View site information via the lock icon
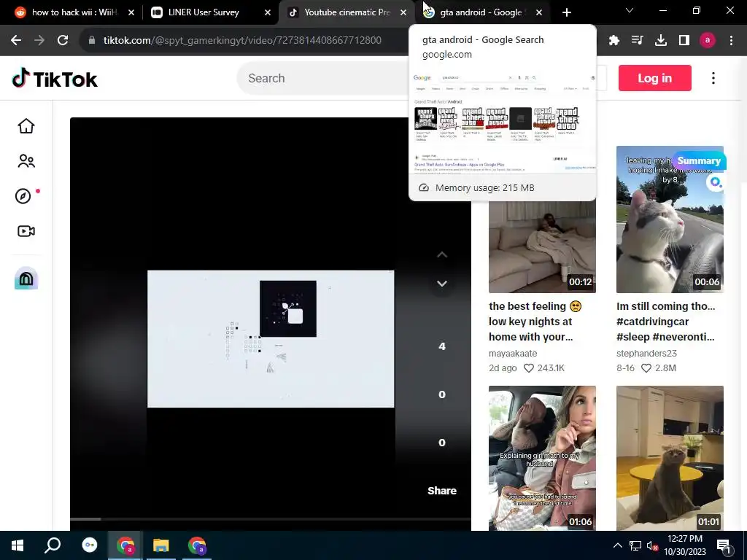Image resolution: width=747 pixels, height=560 pixels. [x=92, y=40]
